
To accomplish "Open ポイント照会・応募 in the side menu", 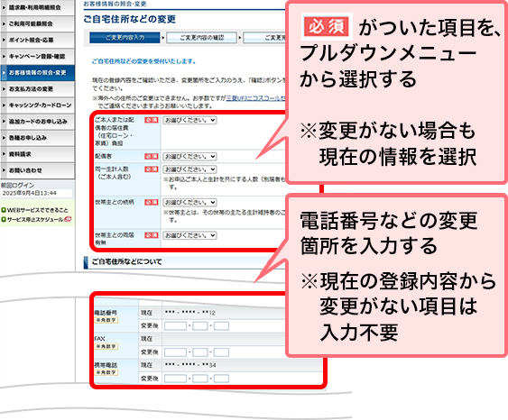I will click(37, 40).
